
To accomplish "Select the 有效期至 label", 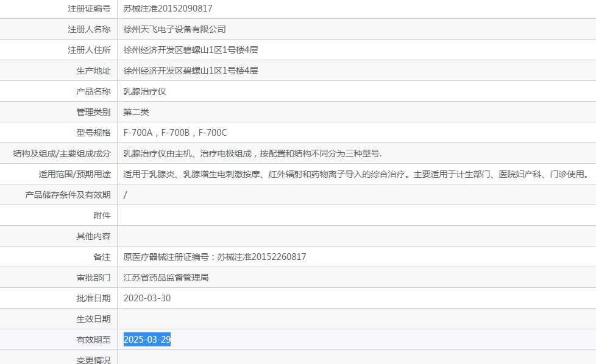I will click(x=93, y=339).
